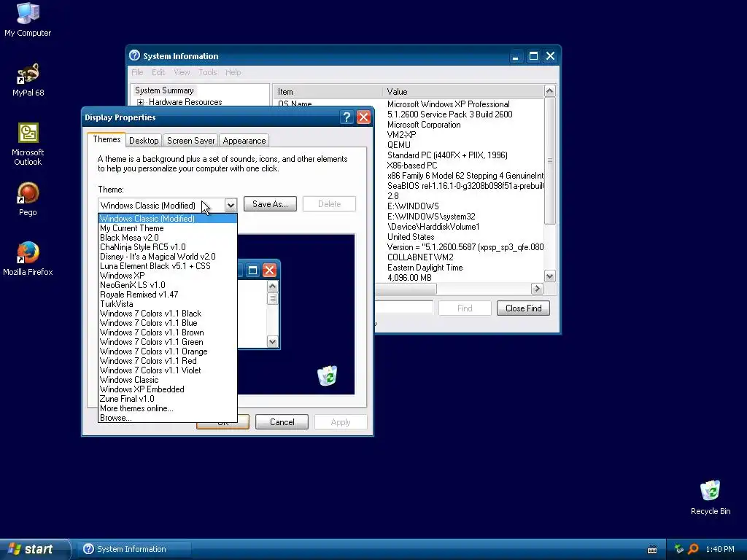Choose the TurkVista theme
The image size is (747, 560).
(x=167, y=304)
